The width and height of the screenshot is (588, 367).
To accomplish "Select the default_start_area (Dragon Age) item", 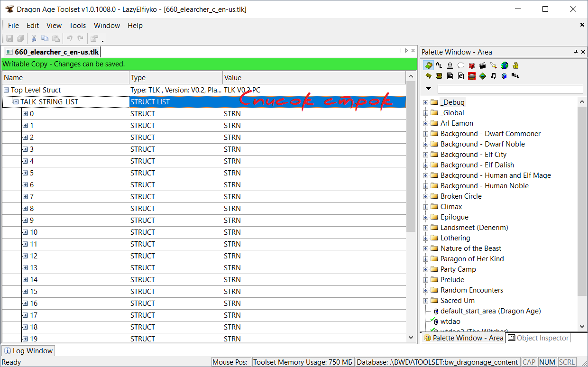I will pyautogui.click(x=490, y=311).
